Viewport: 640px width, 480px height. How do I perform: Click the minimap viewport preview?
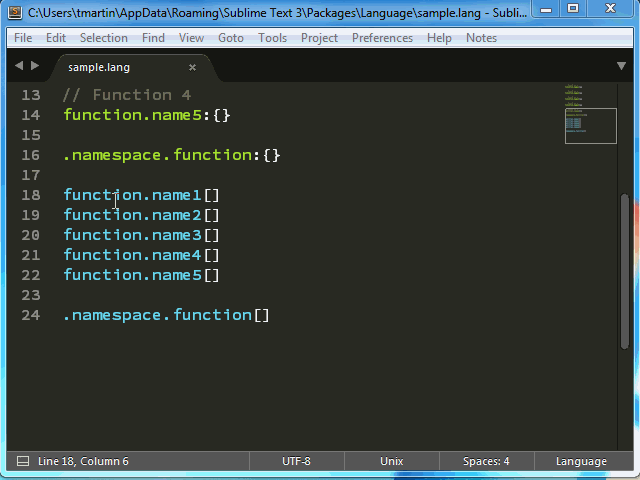coord(591,126)
